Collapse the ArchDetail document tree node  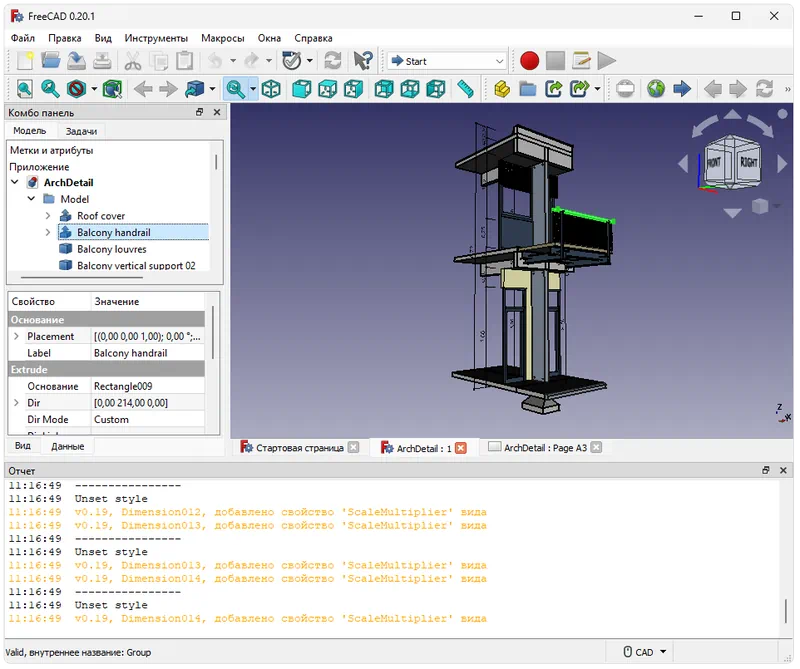[15, 182]
